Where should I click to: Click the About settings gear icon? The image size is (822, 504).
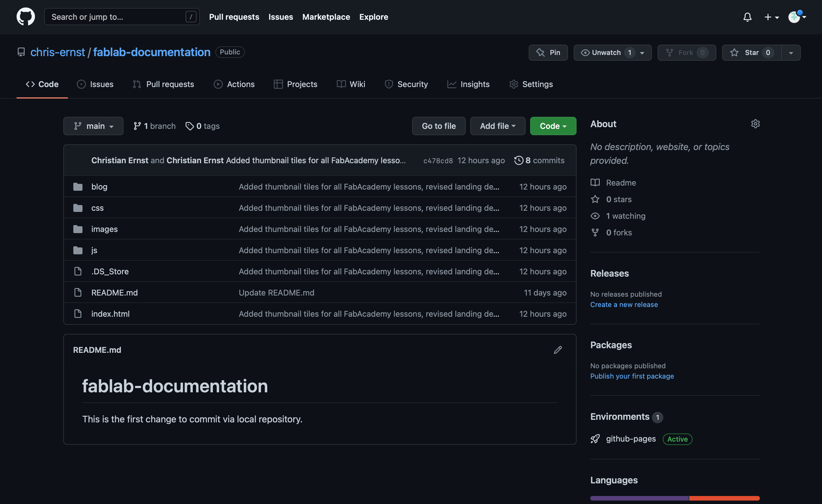tap(755, 124)
